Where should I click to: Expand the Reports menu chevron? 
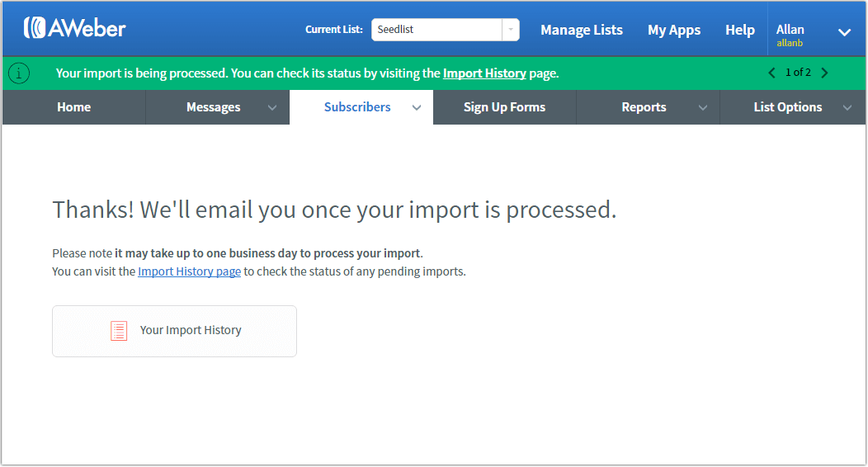coord(702,108)
